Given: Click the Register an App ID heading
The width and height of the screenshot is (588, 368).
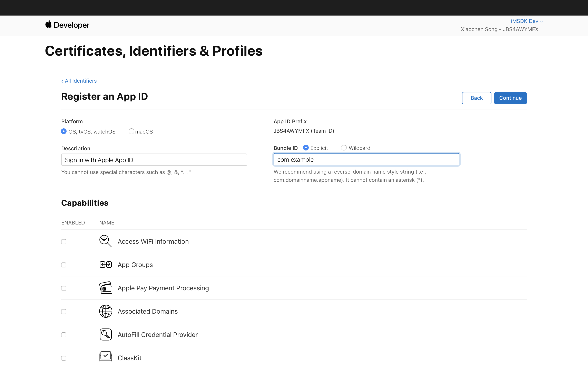Looking at the screenshot, I should coord(105,97).
